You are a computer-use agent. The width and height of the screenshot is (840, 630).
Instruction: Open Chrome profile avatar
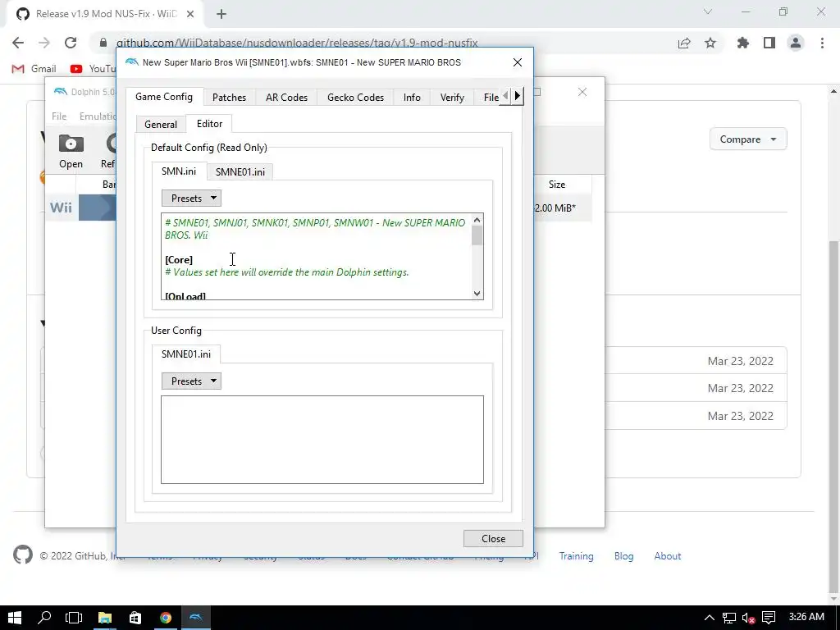pyautogui.click(x=796, y=43)
